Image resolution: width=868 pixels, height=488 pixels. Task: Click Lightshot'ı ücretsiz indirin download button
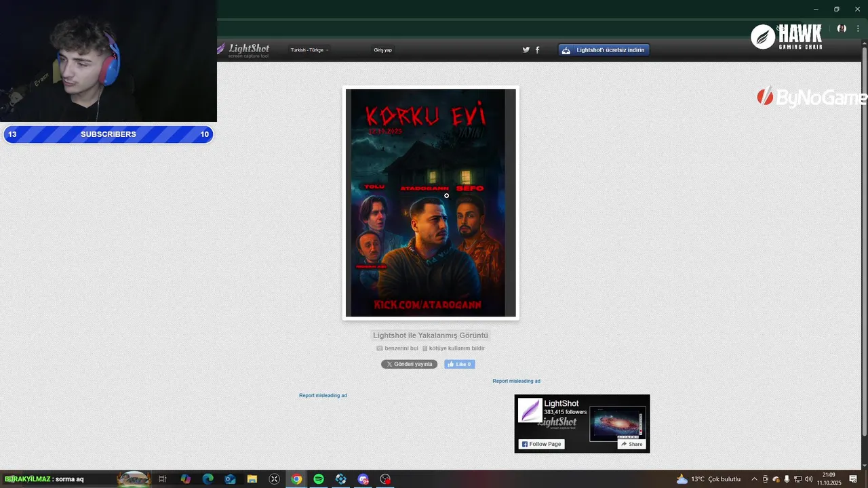[604, 50]
